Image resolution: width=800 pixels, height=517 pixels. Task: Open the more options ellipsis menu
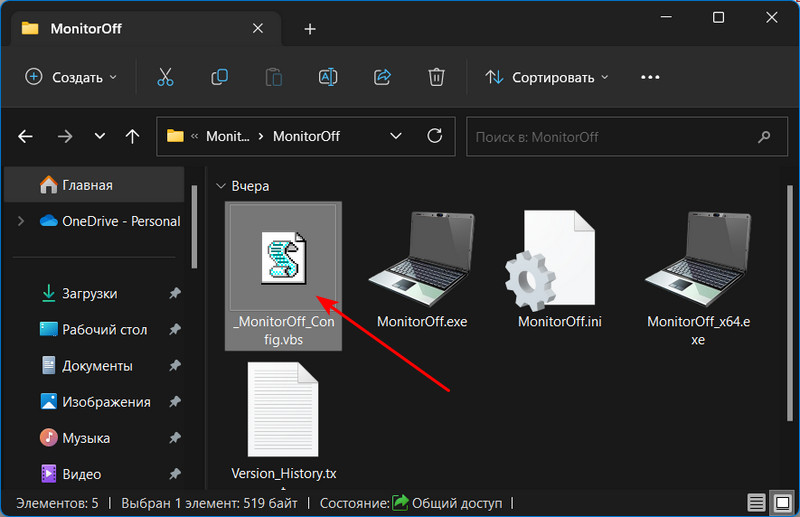click(x=650, y=77)
